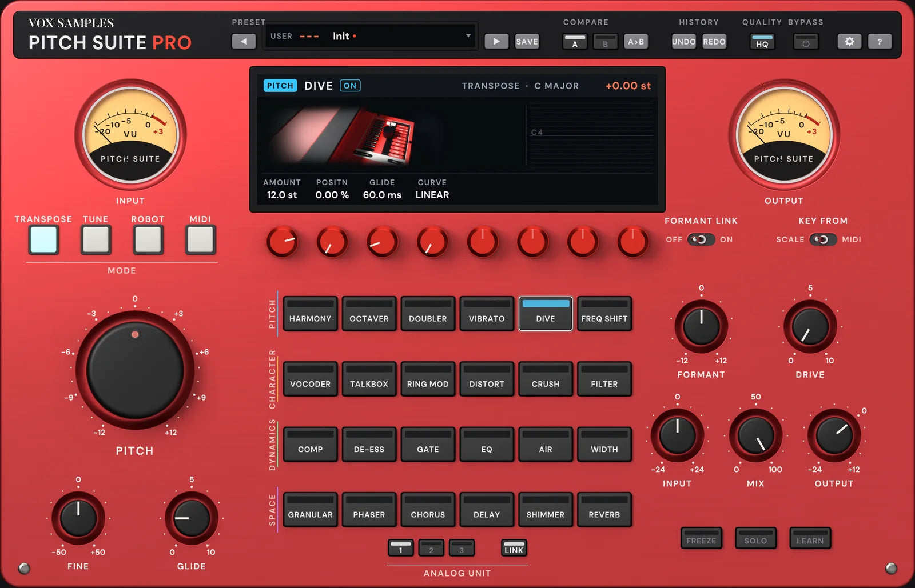915x588 pixels.
Task: Click the large Pitch knob
Action: [135, 370]
